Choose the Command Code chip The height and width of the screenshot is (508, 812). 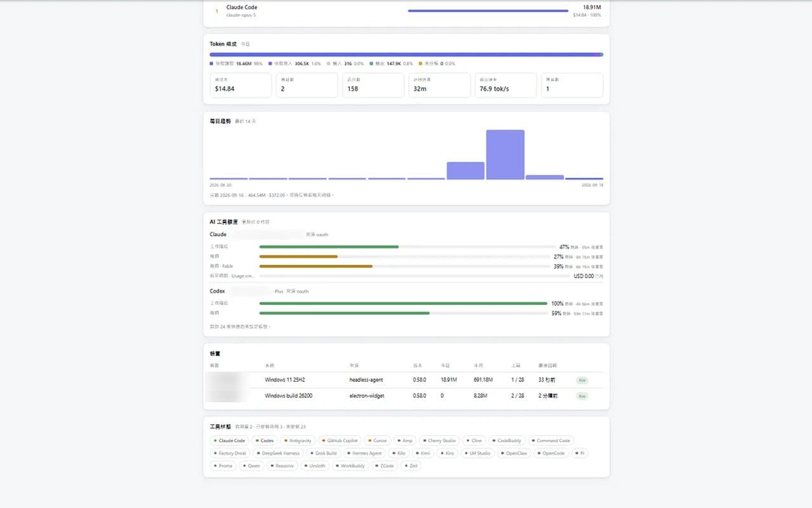coord(551,440)
